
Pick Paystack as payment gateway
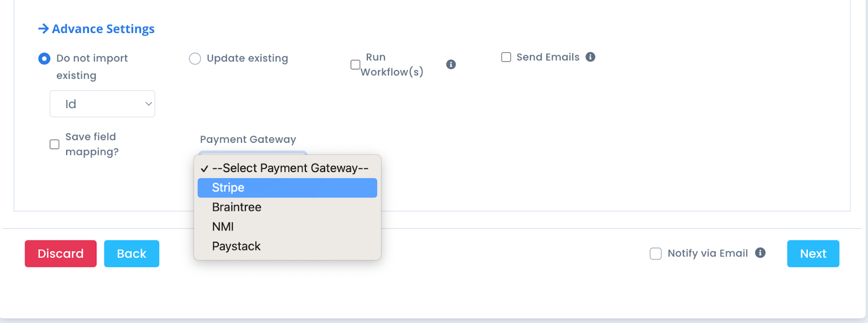click(x=288, y=246)
